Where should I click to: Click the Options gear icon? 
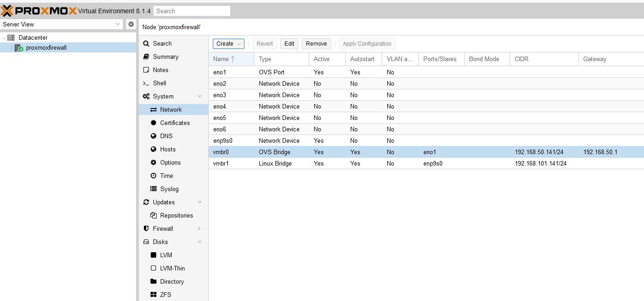pyautogui.click(x=153, y=162)
